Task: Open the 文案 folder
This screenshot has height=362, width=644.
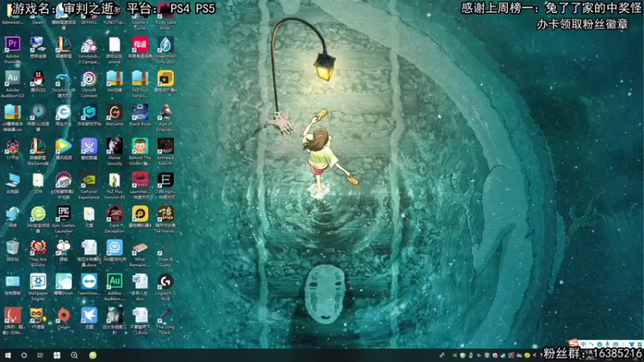Action: tap(89, 213)
